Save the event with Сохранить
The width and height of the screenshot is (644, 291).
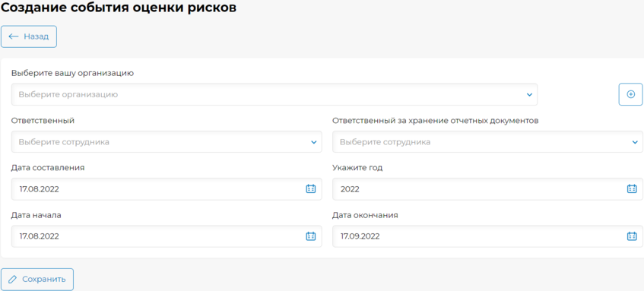(37, 280)
